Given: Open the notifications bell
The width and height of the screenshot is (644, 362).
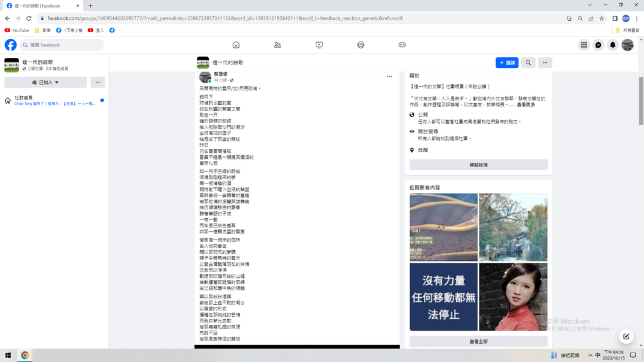Looking at the screenshot, I should tap(613, 45).
